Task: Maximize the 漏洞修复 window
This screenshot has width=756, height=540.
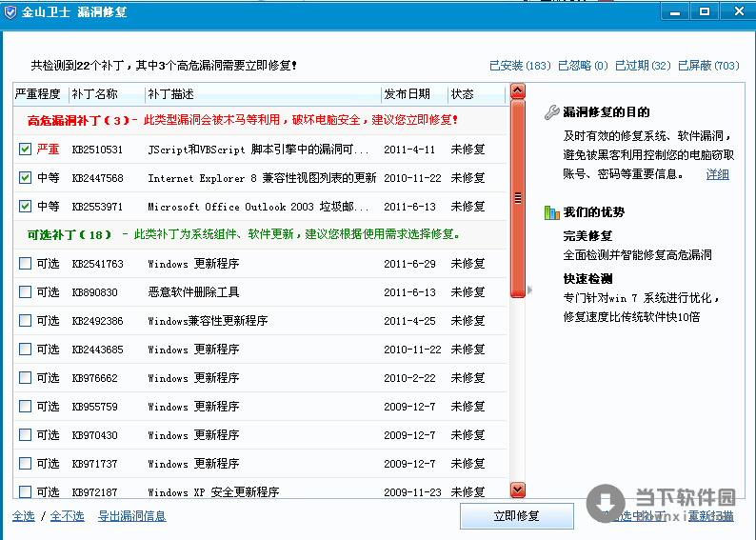Action: tap(705, 11)
